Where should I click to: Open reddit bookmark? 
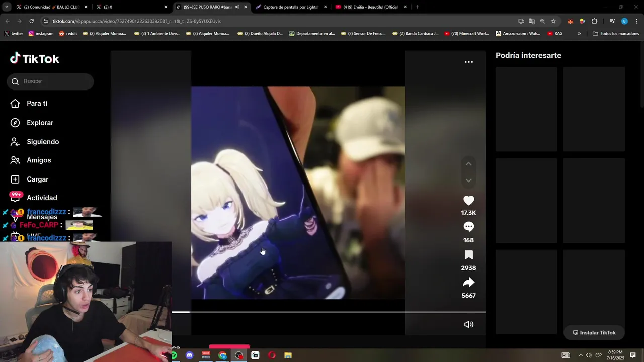(68, 34)
